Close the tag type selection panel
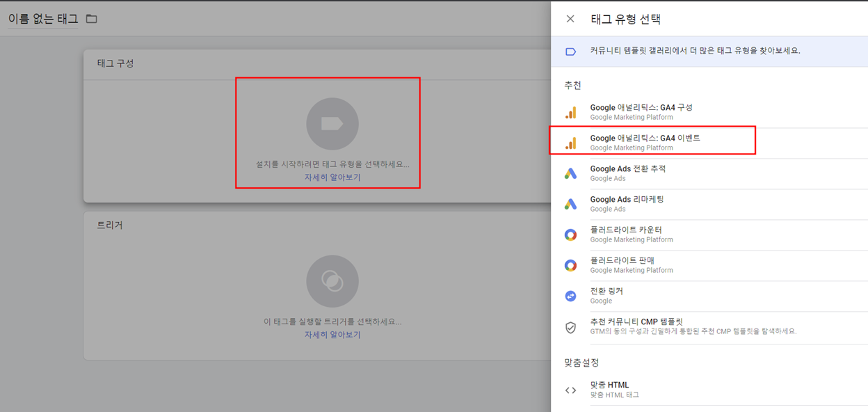868x412 pixels. point(570,19)
